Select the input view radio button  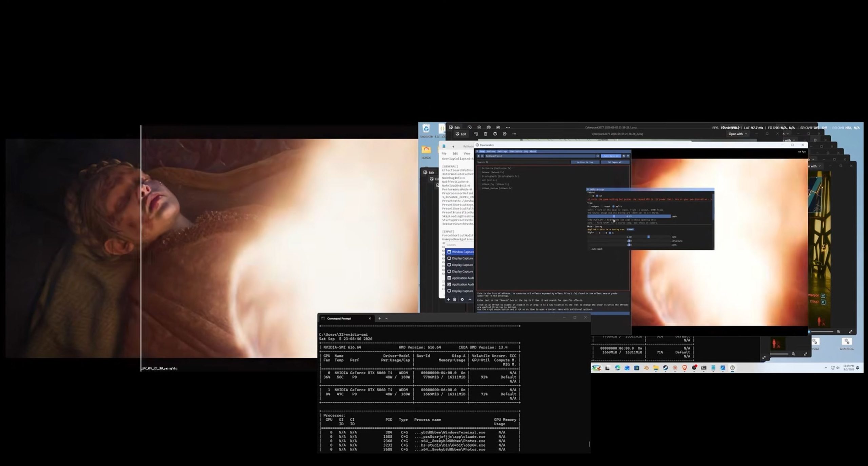click(x=602, y=206)
